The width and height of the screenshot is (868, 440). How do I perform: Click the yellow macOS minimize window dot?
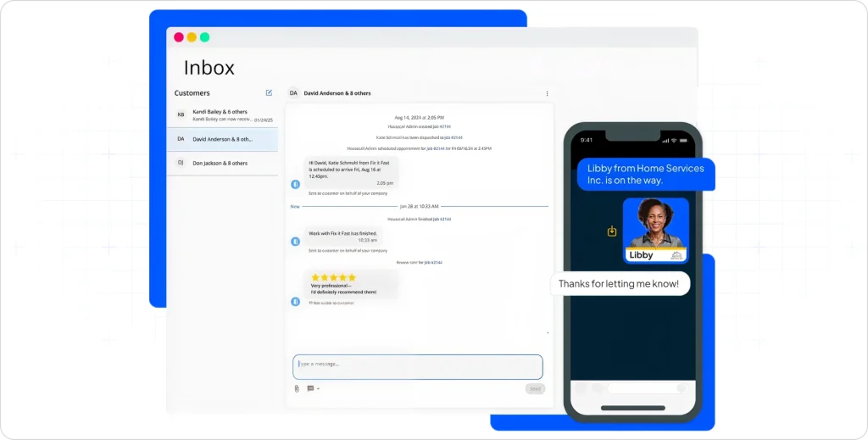point(192,37)
